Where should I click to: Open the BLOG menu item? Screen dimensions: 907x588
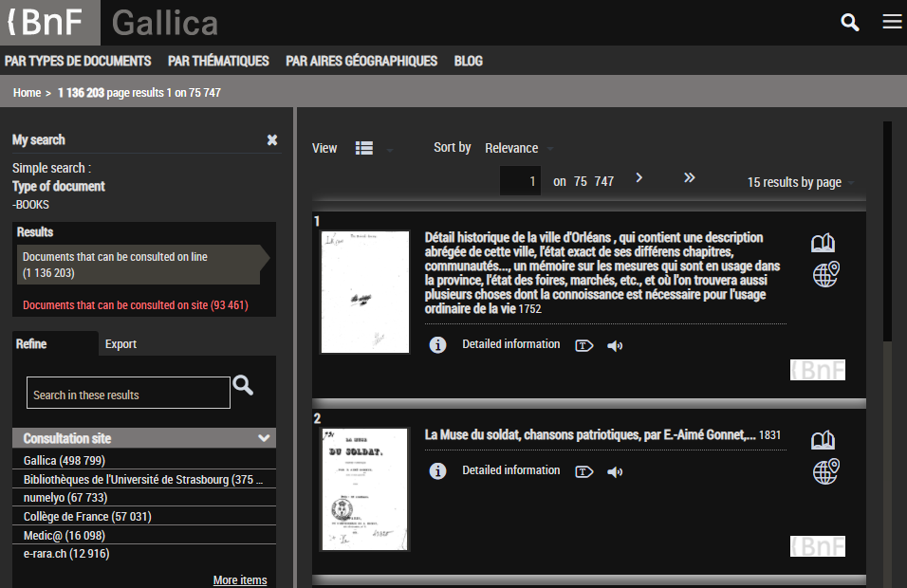(468, 62)
